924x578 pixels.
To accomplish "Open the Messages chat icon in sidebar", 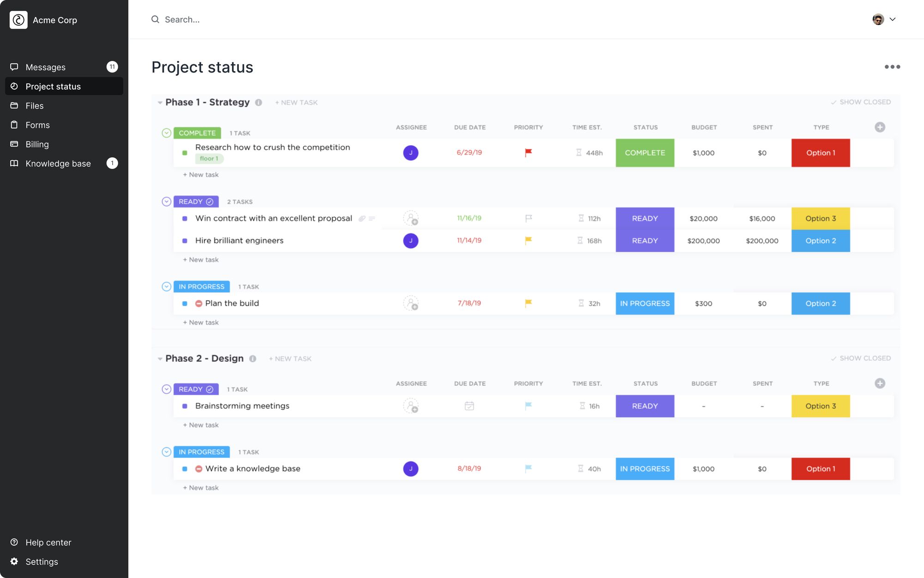I will 14,67.
